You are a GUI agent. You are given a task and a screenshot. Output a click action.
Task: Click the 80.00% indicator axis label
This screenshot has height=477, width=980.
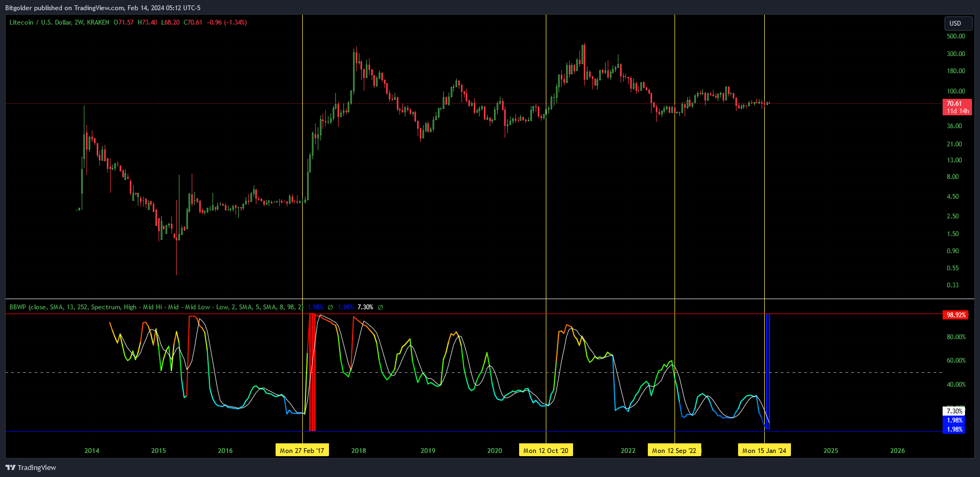click(x=956, y=337)
